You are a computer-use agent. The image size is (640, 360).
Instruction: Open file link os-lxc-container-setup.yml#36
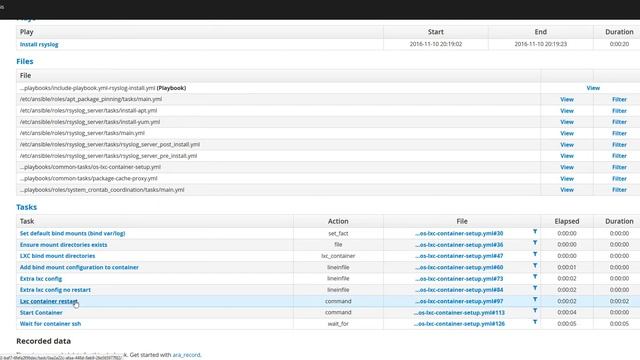(x=459, y=244)
